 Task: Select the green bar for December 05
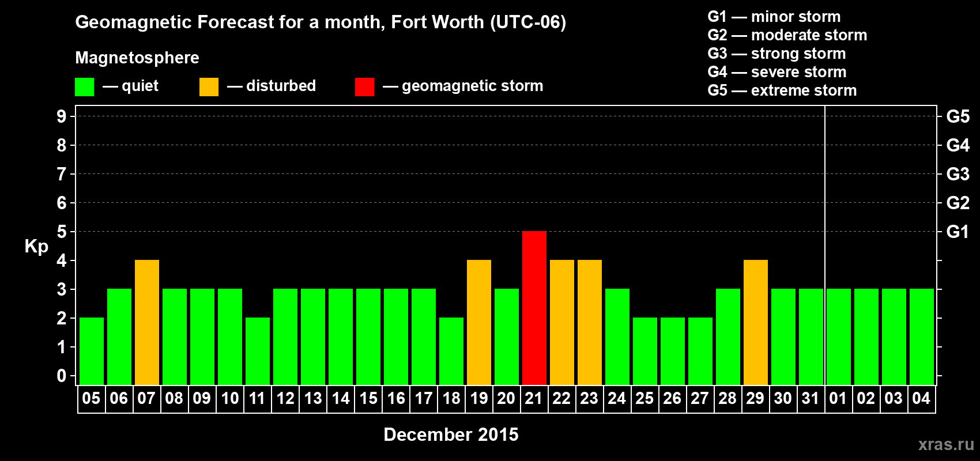tap(92, 351)
